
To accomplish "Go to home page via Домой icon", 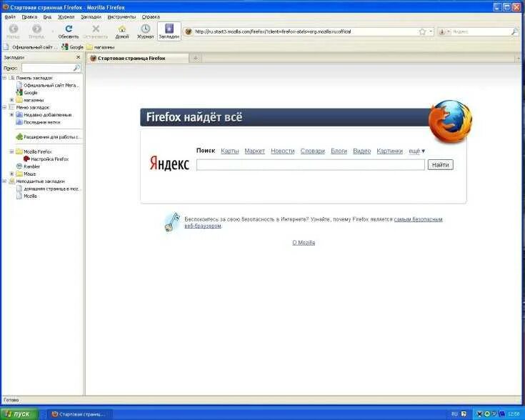I will (122, 31).
